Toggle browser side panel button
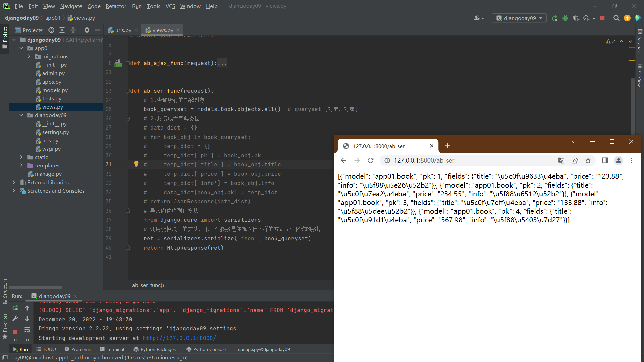Screen dimensions: 644x362 coord(604,161)
